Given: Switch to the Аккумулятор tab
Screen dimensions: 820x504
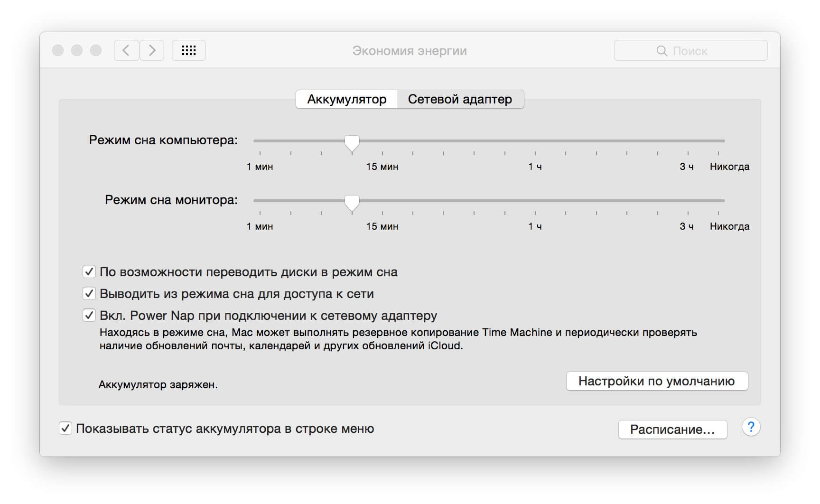Looking at the screenshot, I should pos(347,99).
